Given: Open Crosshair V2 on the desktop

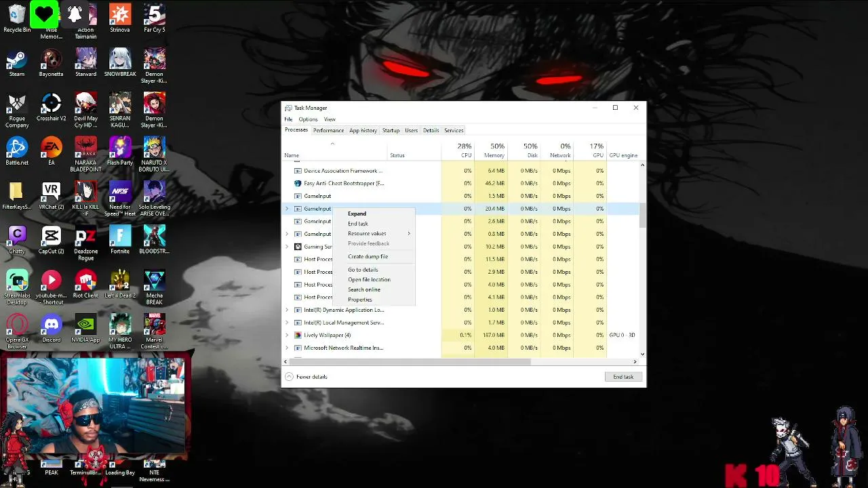Looking at the screenshot, I should (x=51, y=106).
